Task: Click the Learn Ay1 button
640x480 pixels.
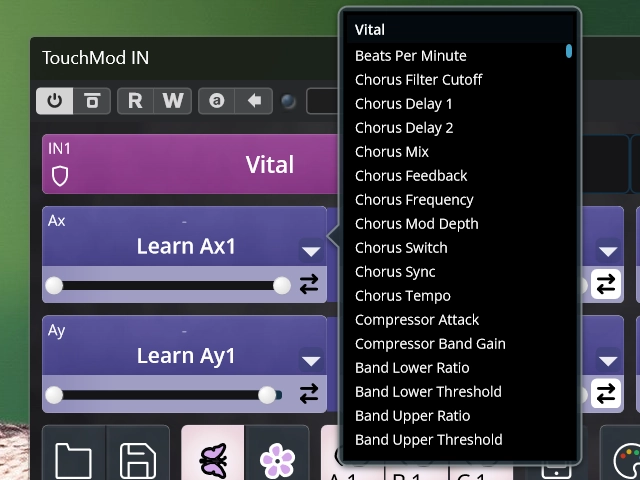Action: point(186,356)
